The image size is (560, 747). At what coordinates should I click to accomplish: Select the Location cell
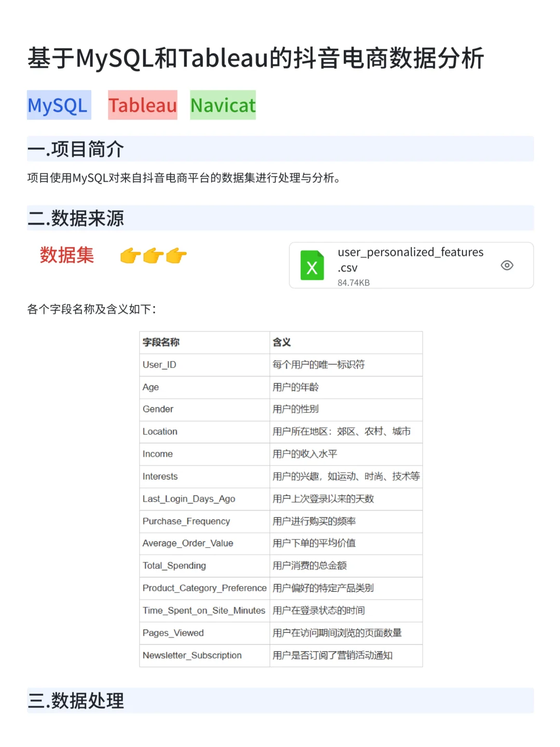204,432
